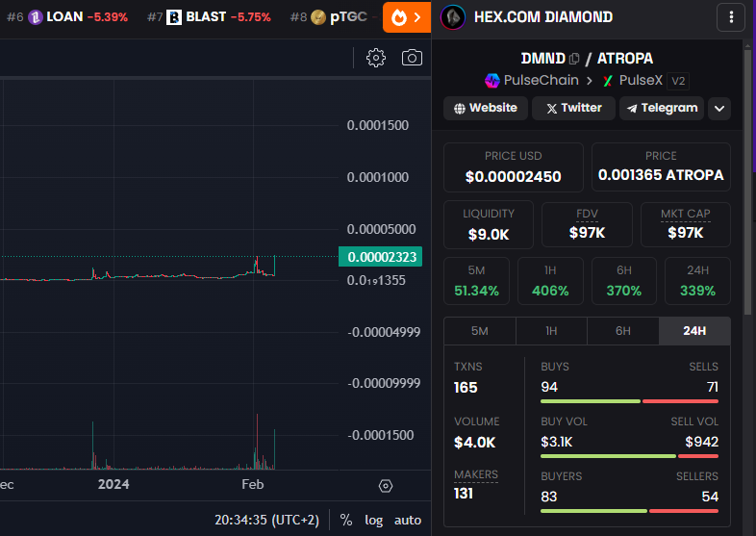Click the buy vol versus sell vol bar
The image size is (756, 536).
(x=629, y=456)
